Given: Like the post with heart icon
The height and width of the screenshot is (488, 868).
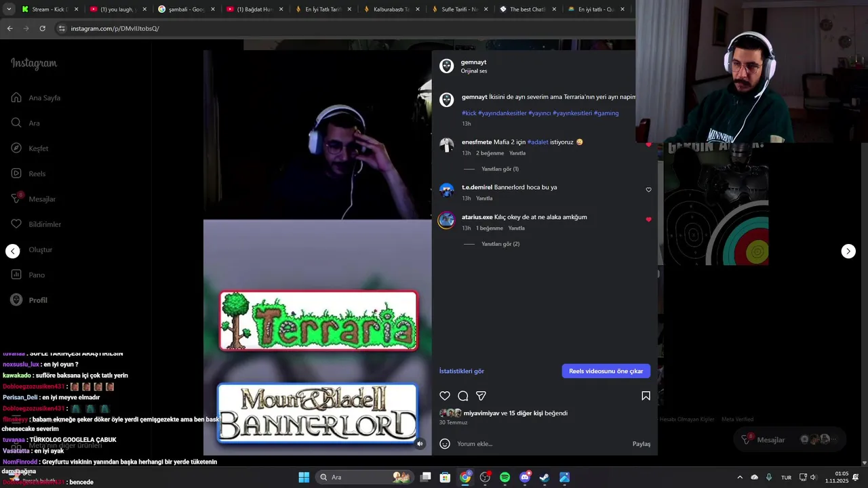Looking at the screenshot, I should tap(445, 396).
